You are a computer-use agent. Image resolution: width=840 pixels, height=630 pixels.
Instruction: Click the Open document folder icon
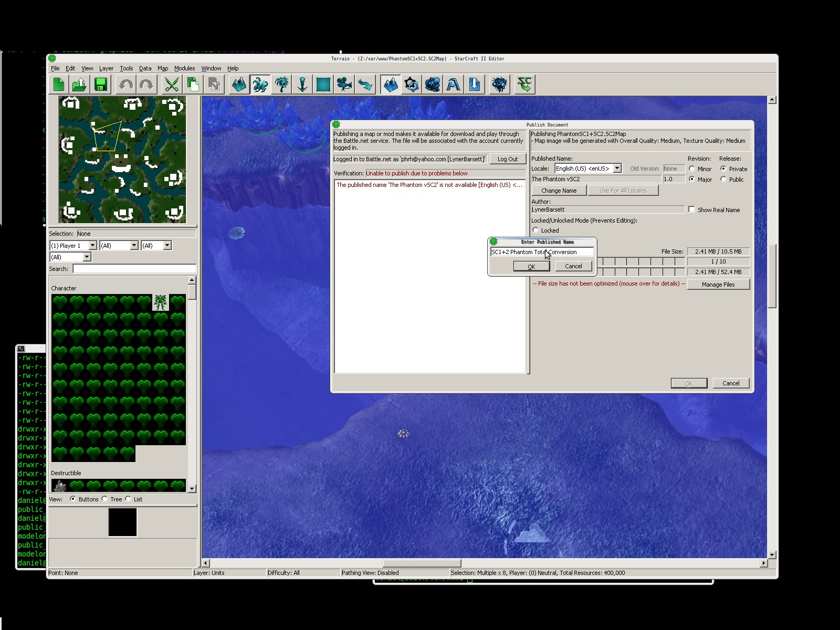point(79,85)
